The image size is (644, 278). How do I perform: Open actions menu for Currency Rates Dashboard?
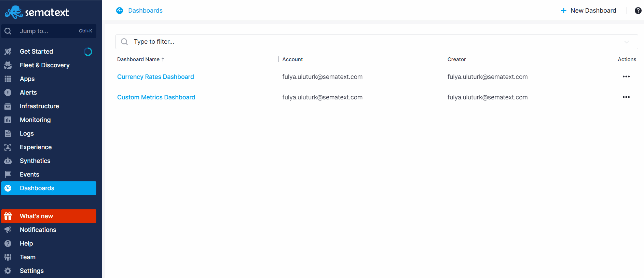point(626,77)
